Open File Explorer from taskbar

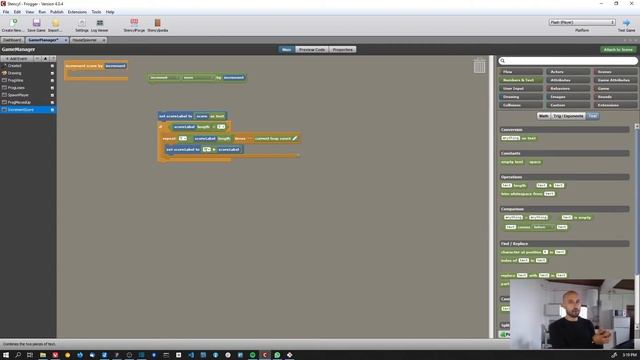42,355
